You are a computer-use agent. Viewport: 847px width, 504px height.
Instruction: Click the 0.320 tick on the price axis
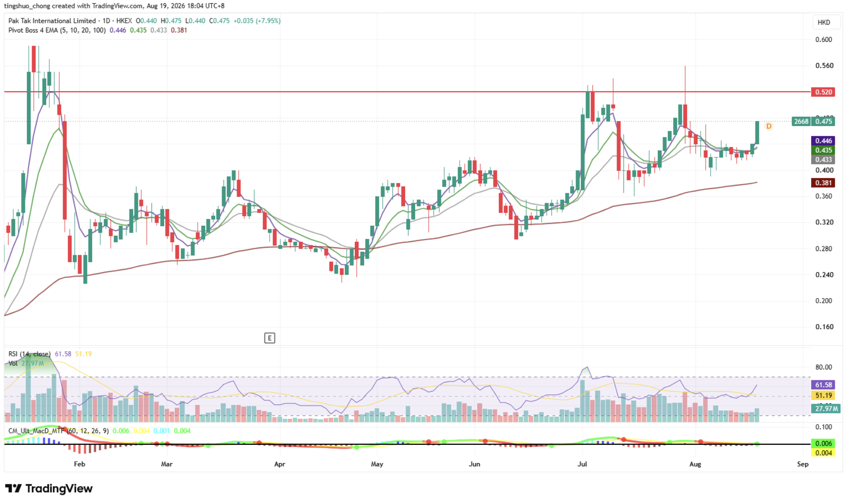[823, 222]
